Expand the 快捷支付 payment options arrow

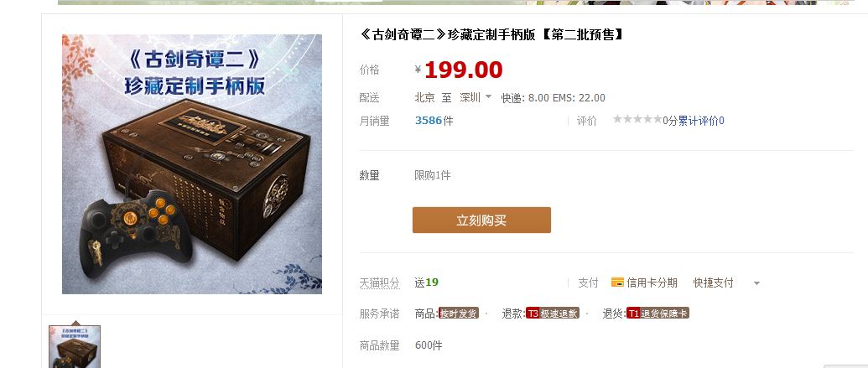[x=756, y=283]
